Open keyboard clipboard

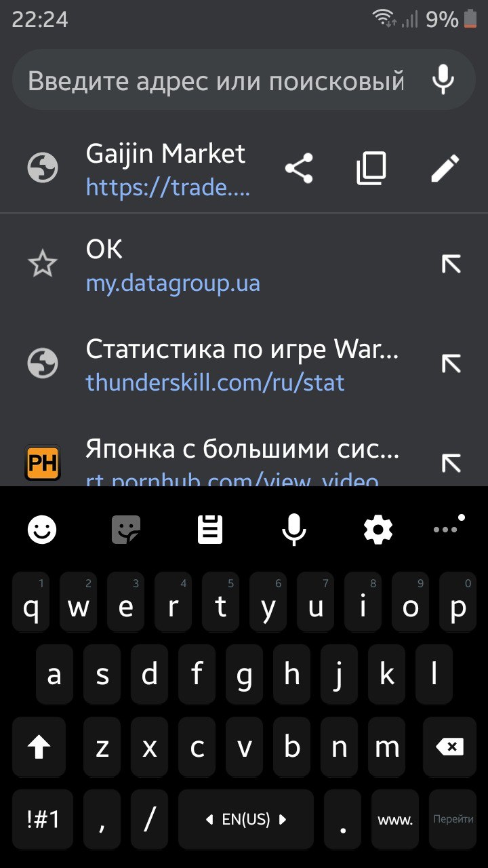pyautogui.click(x=210, y=529)
